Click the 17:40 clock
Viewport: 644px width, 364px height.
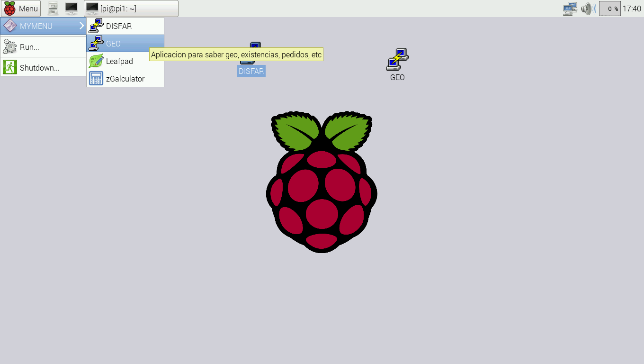click(632, 9)
